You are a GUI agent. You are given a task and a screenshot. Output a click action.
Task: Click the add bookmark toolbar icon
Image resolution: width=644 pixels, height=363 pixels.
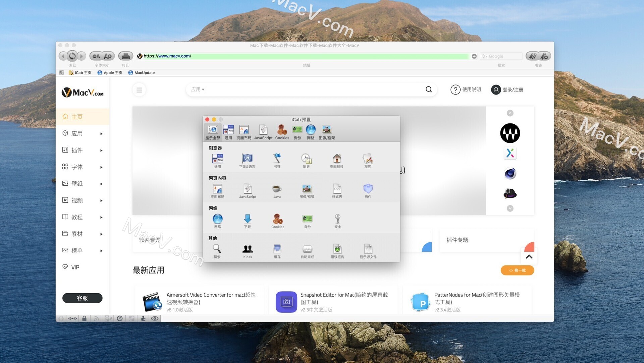pos(545,56)
